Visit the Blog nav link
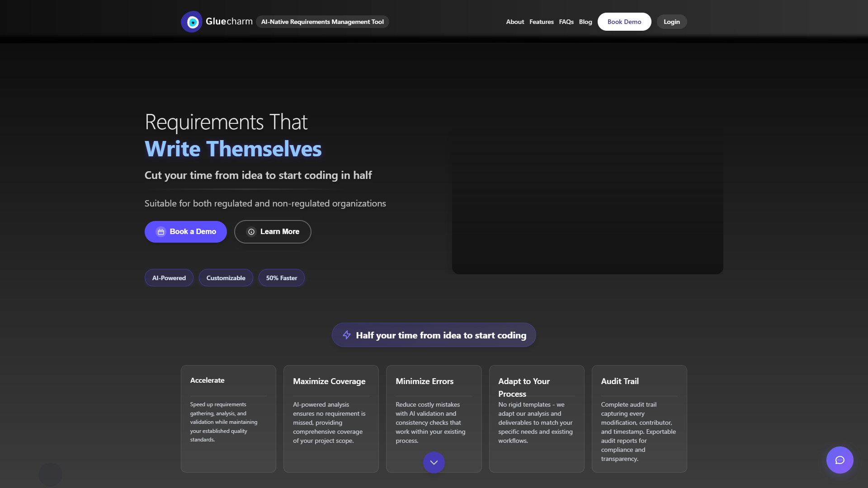Viewport: 868px width, 488px height. (x=585, y=22)
